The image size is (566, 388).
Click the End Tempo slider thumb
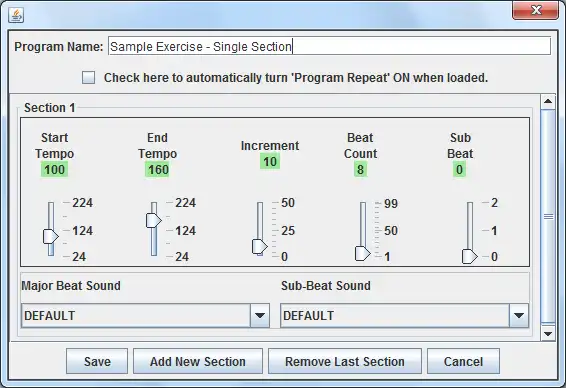(x=153, y=220)
